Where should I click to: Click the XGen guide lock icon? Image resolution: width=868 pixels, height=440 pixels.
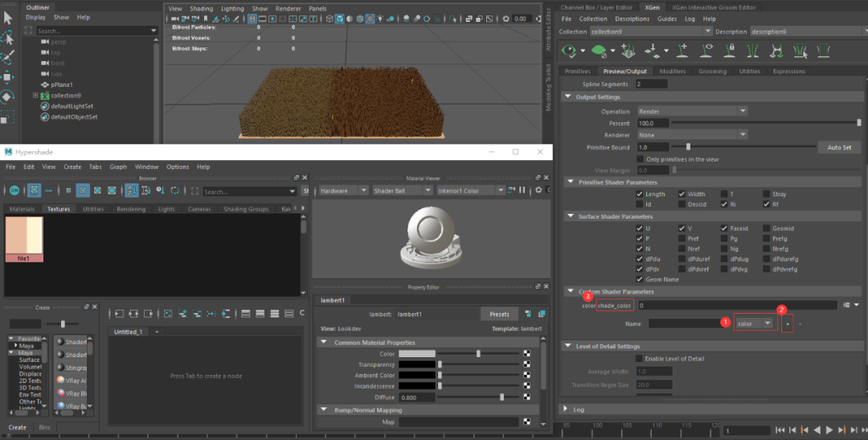coord(731,51)
